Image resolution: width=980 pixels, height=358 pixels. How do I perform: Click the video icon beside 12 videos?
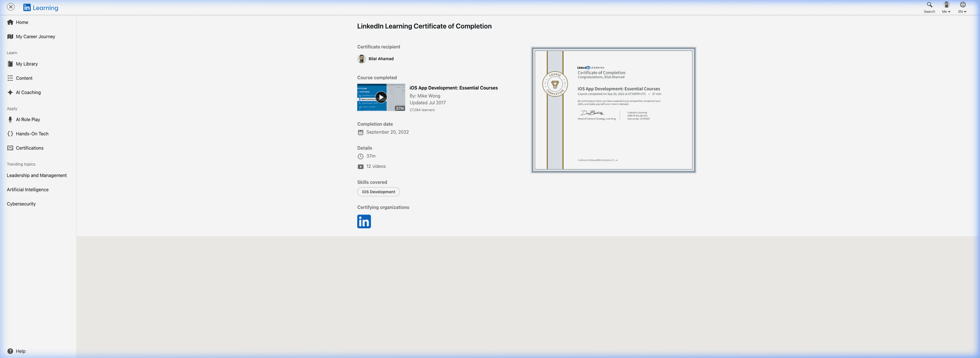pyautogui.click(x=360, y=166)
